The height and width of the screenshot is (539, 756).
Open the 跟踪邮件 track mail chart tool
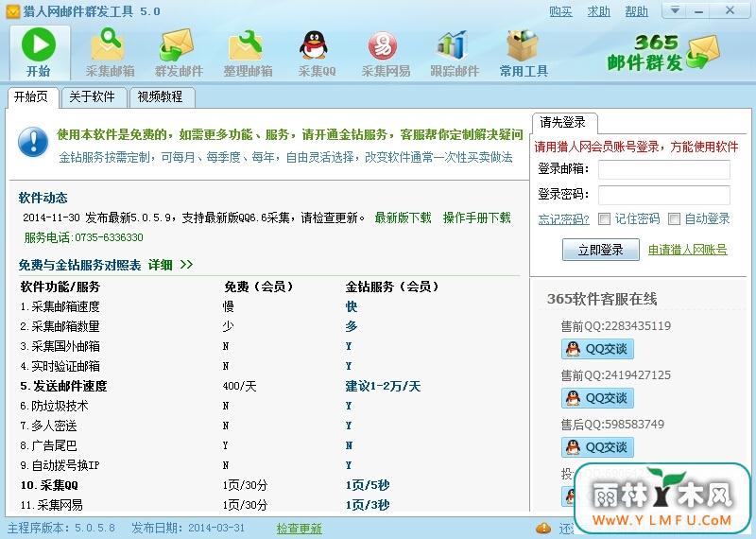click(455, 53)
